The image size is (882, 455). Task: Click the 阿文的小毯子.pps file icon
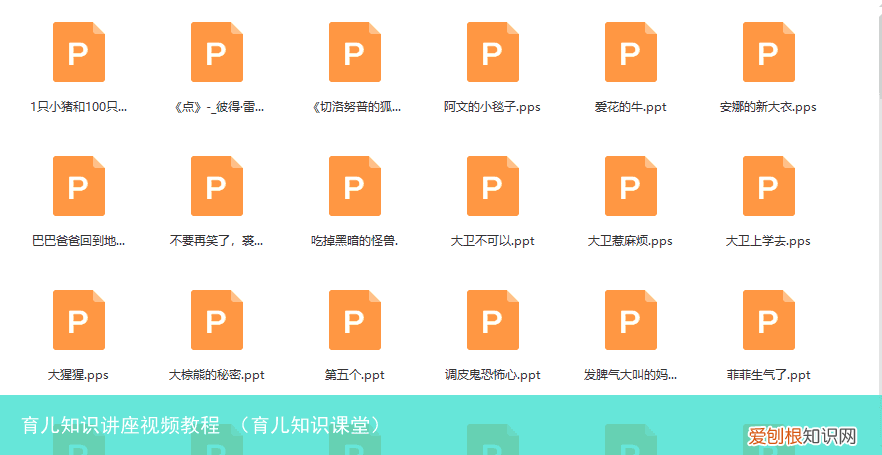pyautogui.click(x=493, y=52)
